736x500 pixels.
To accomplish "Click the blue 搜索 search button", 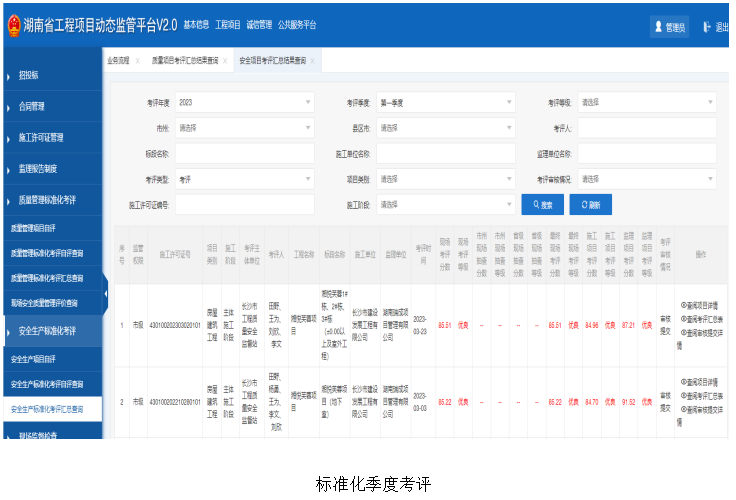I will 543,205.
